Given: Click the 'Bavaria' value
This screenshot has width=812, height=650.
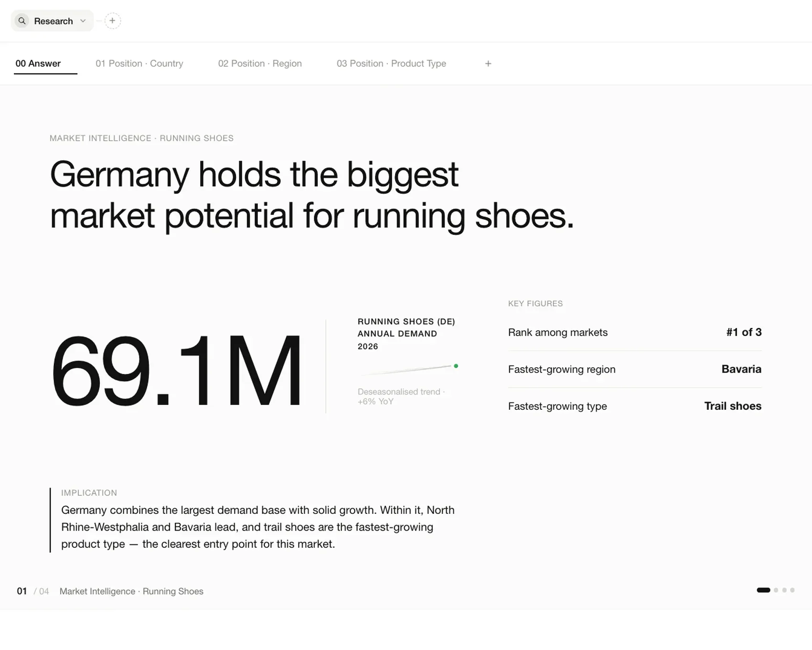Looking at the screenshot, I should click(x=741, y=369).
